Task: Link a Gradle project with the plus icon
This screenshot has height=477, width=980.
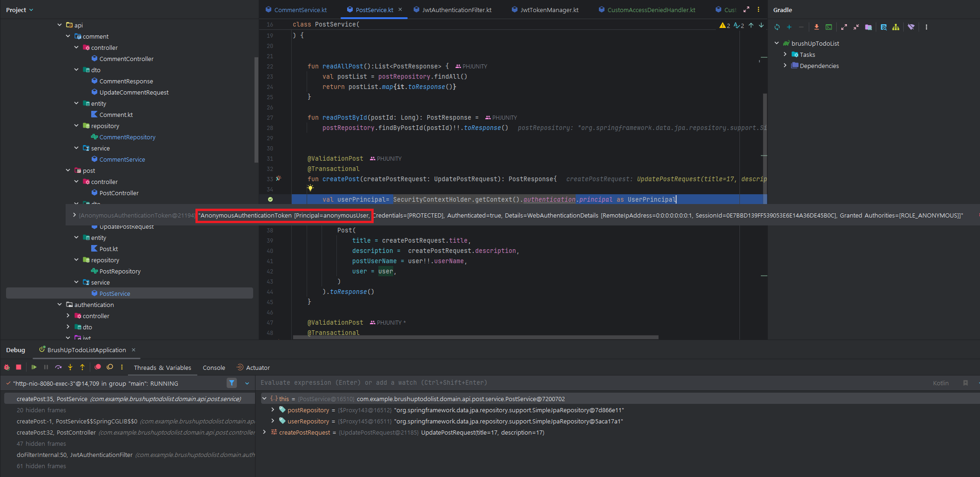Action: [789, 27]
